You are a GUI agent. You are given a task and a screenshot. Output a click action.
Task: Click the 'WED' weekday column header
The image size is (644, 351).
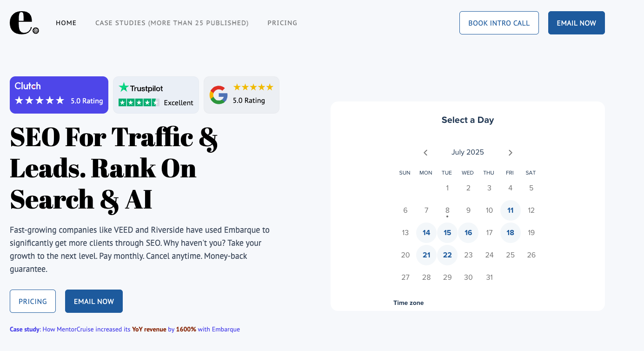tap(468, 173)
